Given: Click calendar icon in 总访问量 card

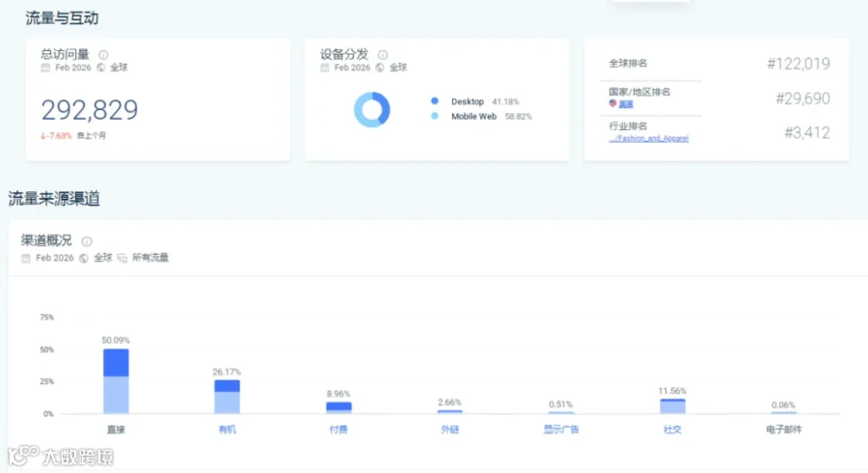Looking at the screenshot, I should (x=45, y=68).
